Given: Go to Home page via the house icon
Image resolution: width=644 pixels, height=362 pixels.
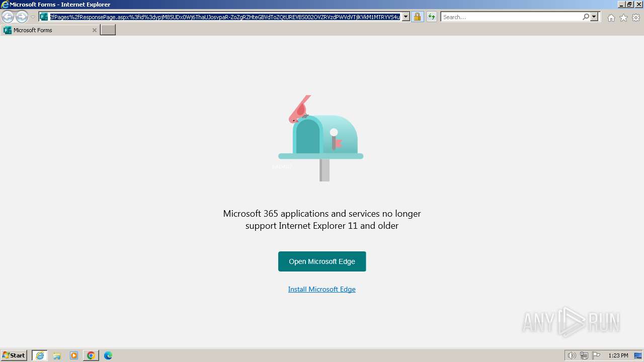Looking at the screenshot, I should [x=611, y=18].
